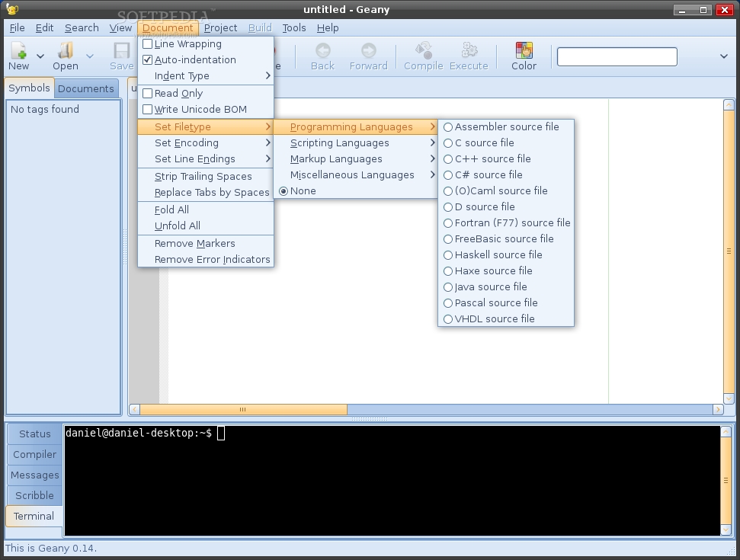Select C source file filetype
The image size is (740, 560).
(x=506, y=143)
